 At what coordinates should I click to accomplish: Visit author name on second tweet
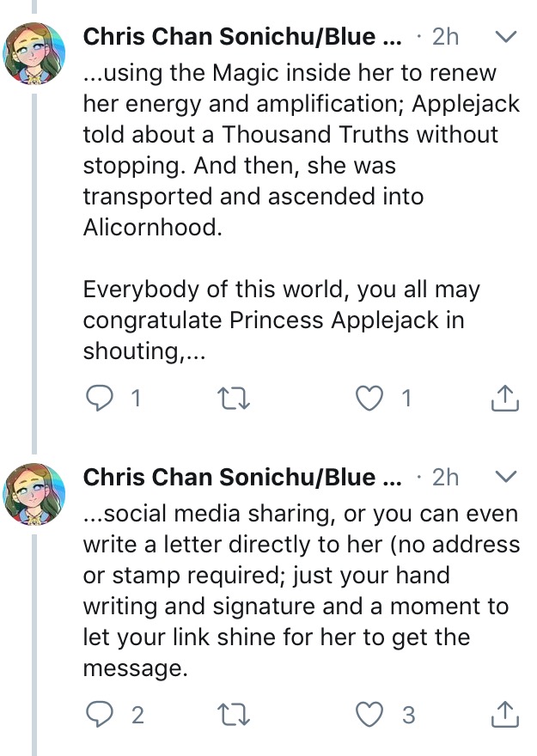[242, 478]
